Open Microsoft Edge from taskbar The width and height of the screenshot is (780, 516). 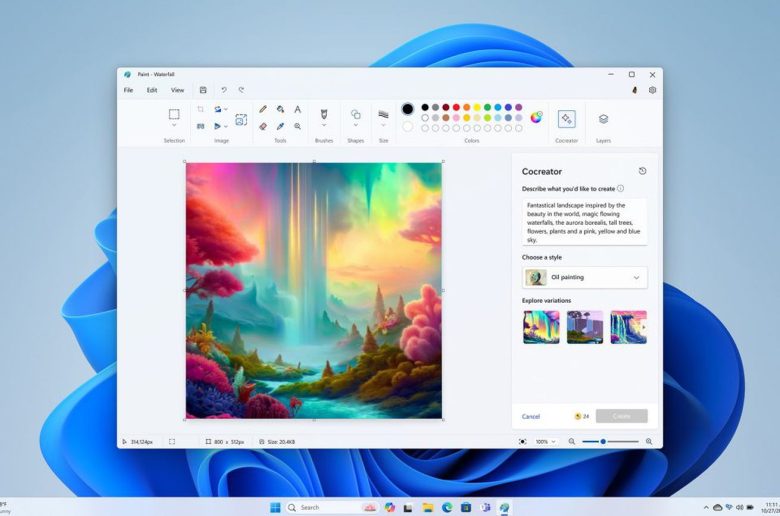[x=447, y=508]
